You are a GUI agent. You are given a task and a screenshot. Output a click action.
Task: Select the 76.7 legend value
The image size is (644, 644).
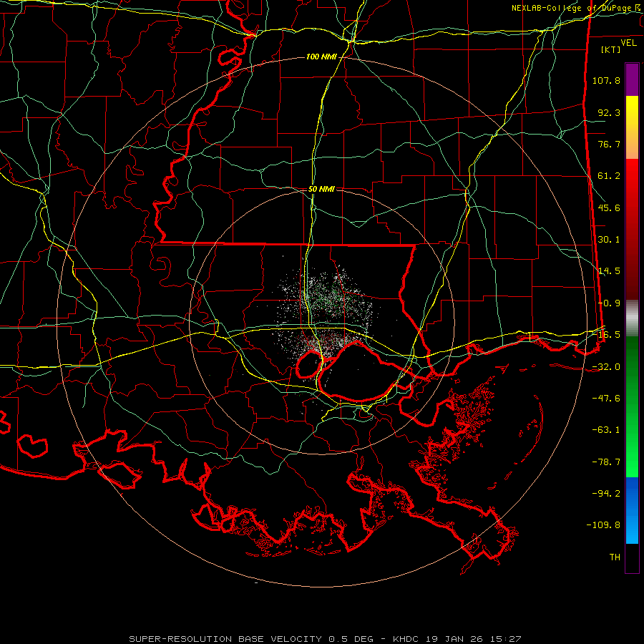pos(609,144)
